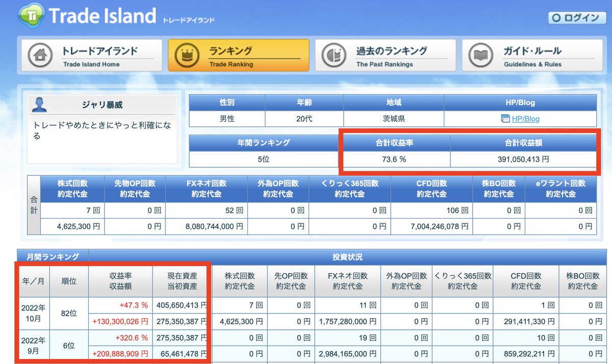Click the profile comment トレードやめたときに
Screen dimensions: 612x364
pos(102,131)
